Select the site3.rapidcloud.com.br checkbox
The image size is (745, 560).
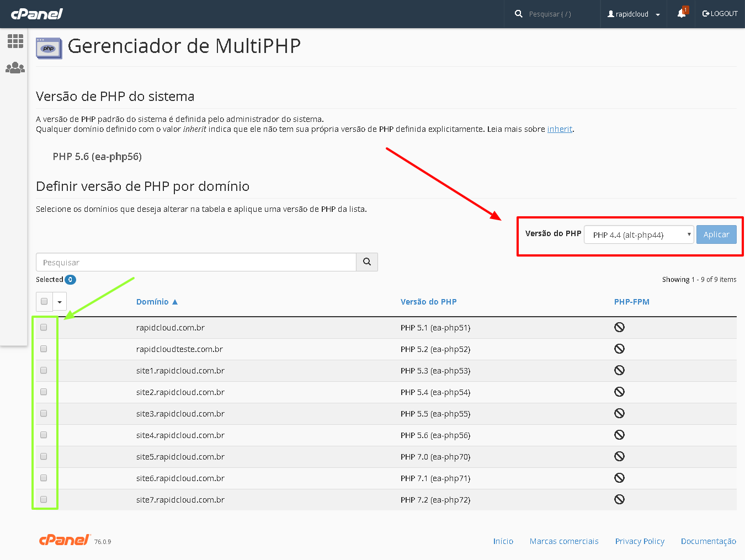point(44,414)
